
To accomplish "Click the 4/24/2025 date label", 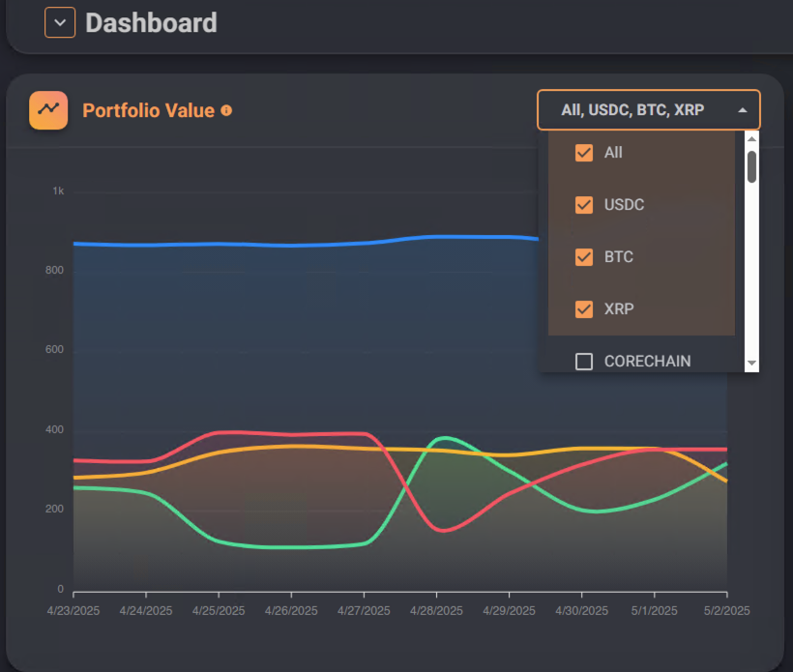I will coord(146,611).
